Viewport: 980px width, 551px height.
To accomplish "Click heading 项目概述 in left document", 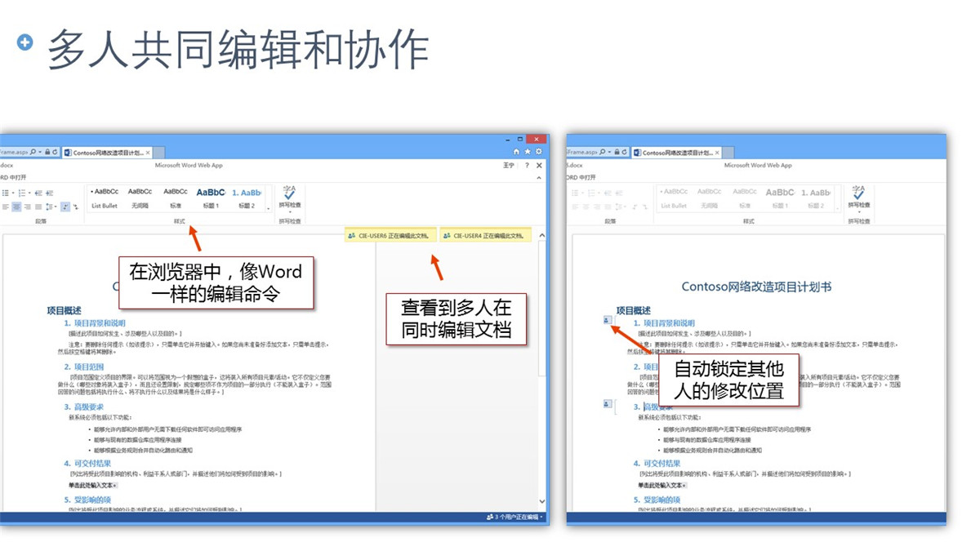I will coord(65,310).
